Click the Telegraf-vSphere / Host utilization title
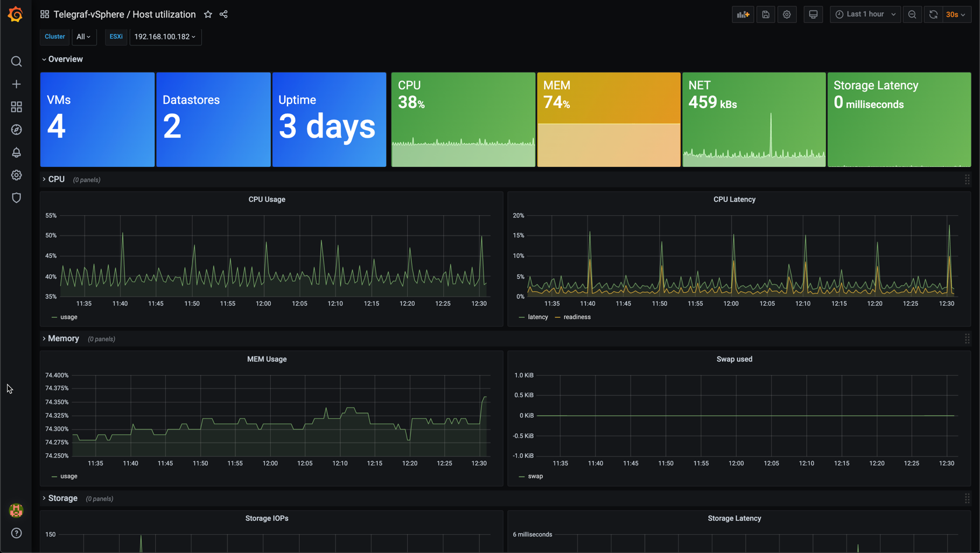This screenshot has height=553, width=980. coord(124,14)
